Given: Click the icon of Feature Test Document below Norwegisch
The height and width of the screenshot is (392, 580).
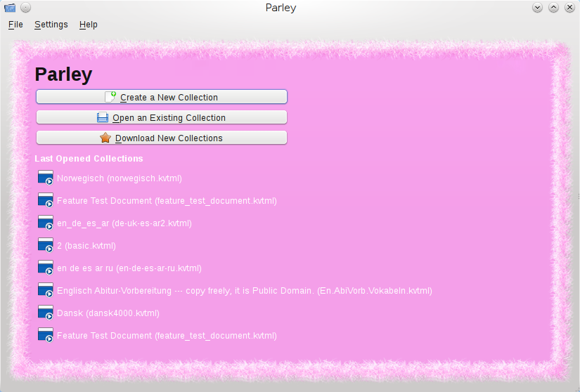Looking at the screenshot, I should tap(46, 200).
